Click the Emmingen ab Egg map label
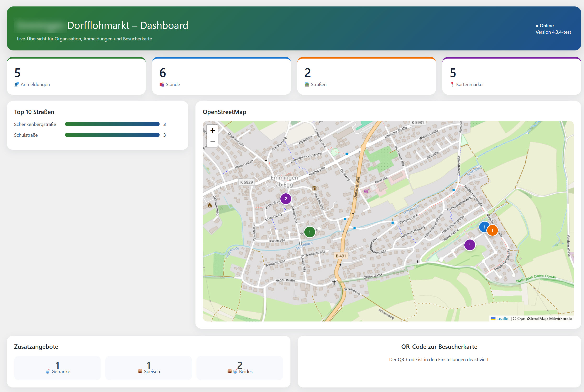Viewport: 584px width, 392px height. point(284,181)
